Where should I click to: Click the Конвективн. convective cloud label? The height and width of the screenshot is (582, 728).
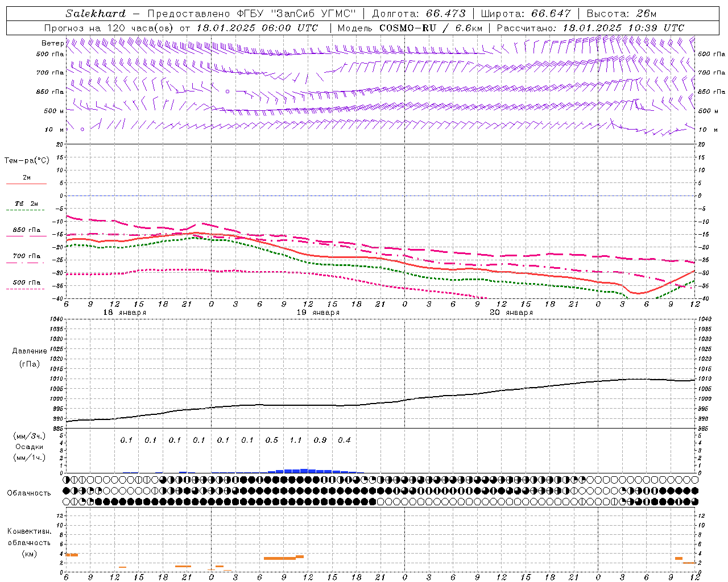coord(30,532)
